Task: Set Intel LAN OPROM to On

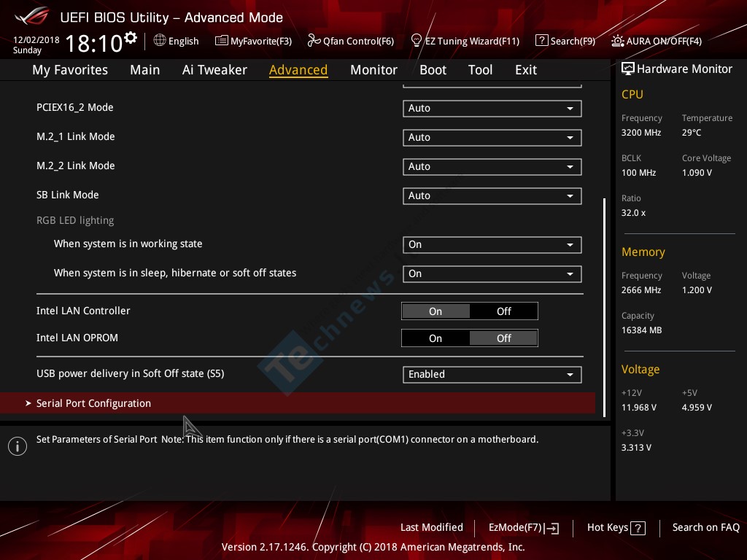Action: coord(436,338)
